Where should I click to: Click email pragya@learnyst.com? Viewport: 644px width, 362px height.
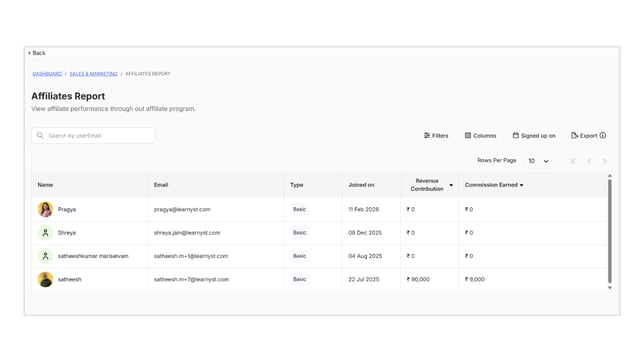pyautogui.click(x=182, y=209)
